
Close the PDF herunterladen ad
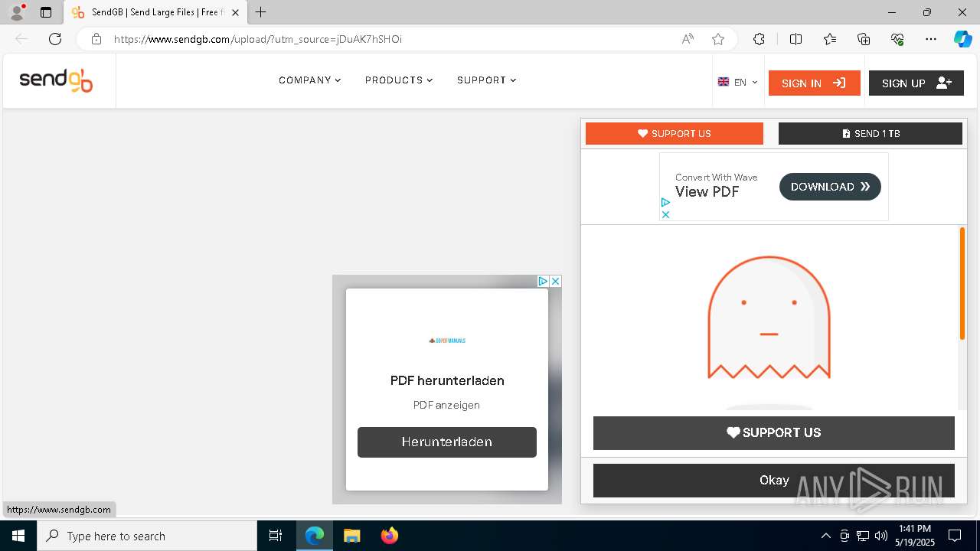tap(556, 282)
